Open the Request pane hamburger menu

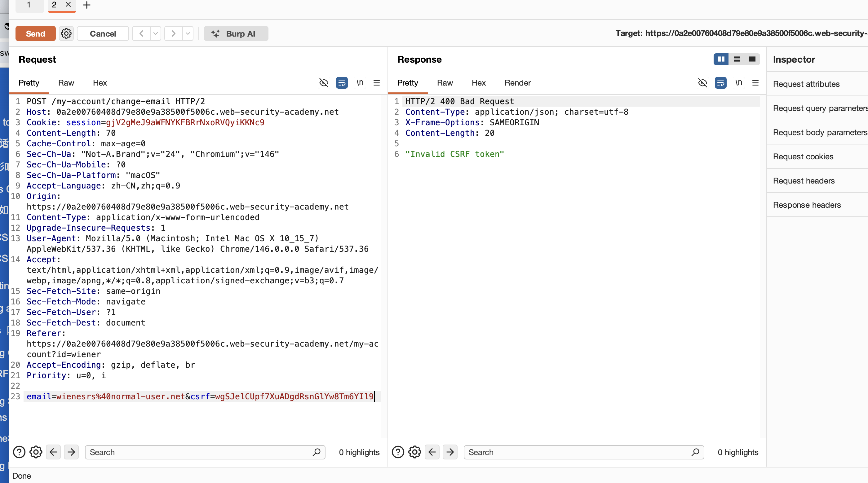point(376,82)
